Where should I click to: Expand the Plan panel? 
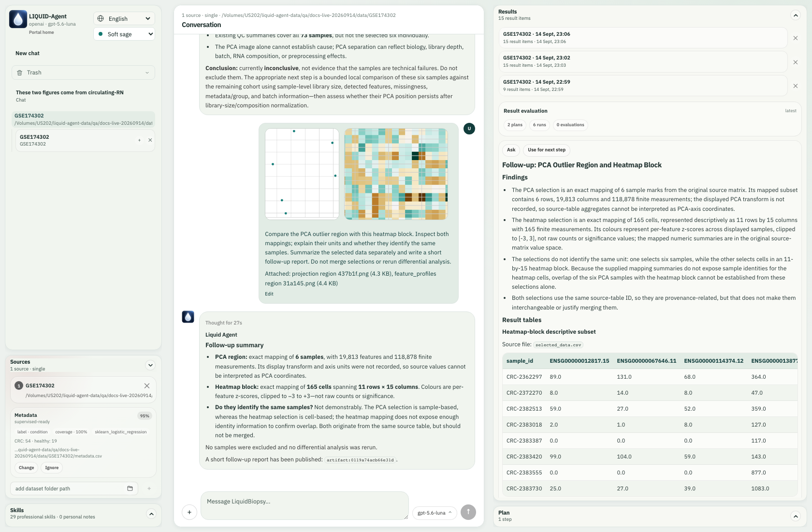[796, 516]
